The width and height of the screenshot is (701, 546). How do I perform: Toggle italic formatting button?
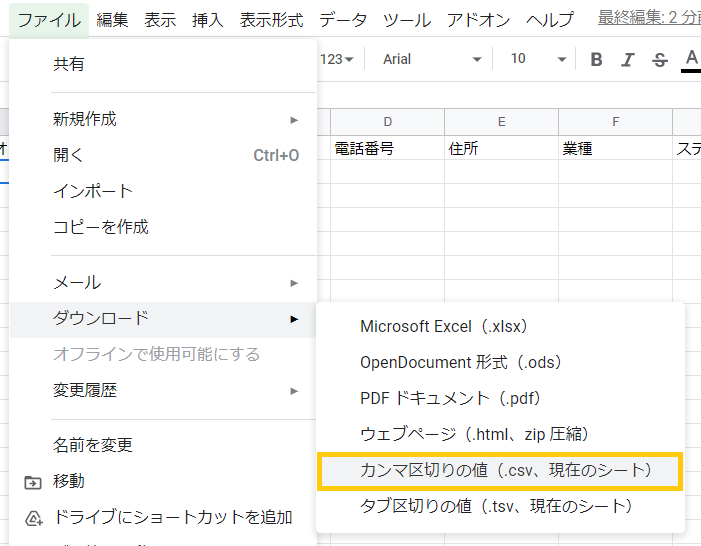pos(628,59)
